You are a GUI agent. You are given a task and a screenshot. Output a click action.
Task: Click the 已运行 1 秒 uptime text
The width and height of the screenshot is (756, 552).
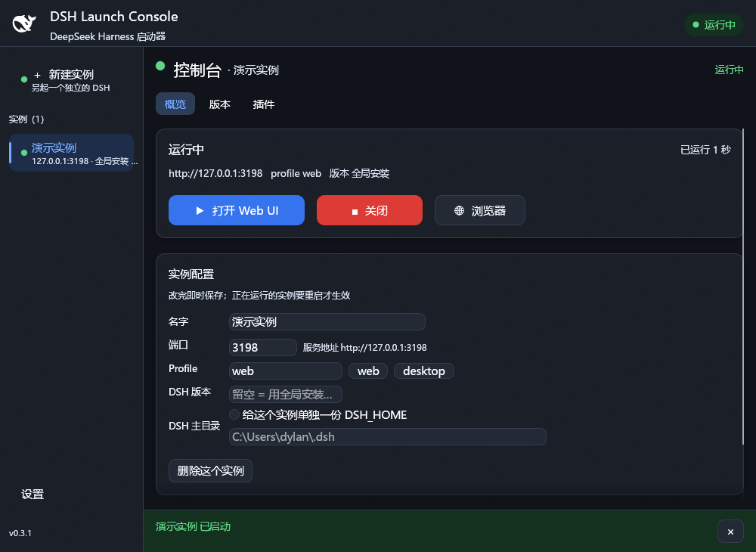[x=705, y=150]
